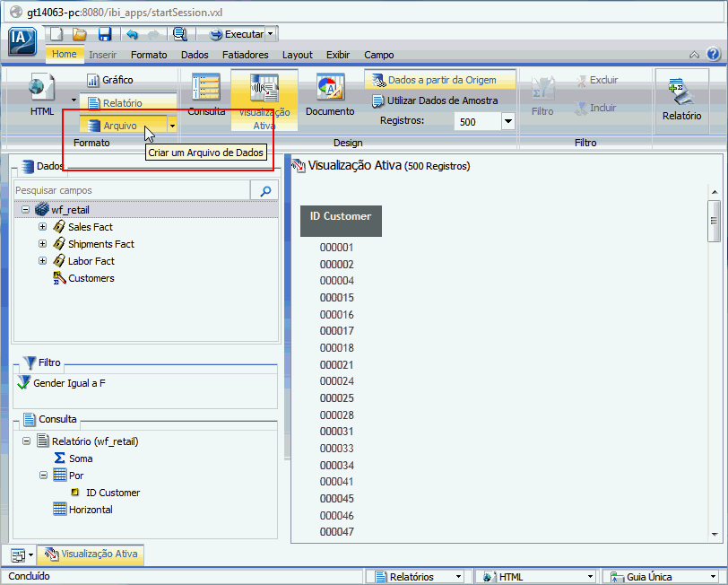Click the preview scrollbar thumb
728x585 pixels.
pos(714,222)
